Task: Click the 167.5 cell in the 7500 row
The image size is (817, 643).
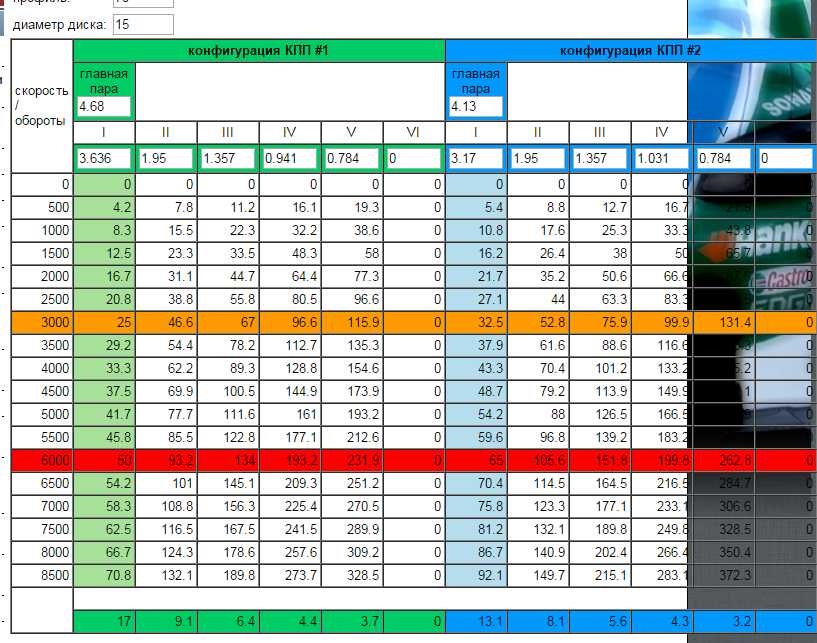Action: (228, 529)
